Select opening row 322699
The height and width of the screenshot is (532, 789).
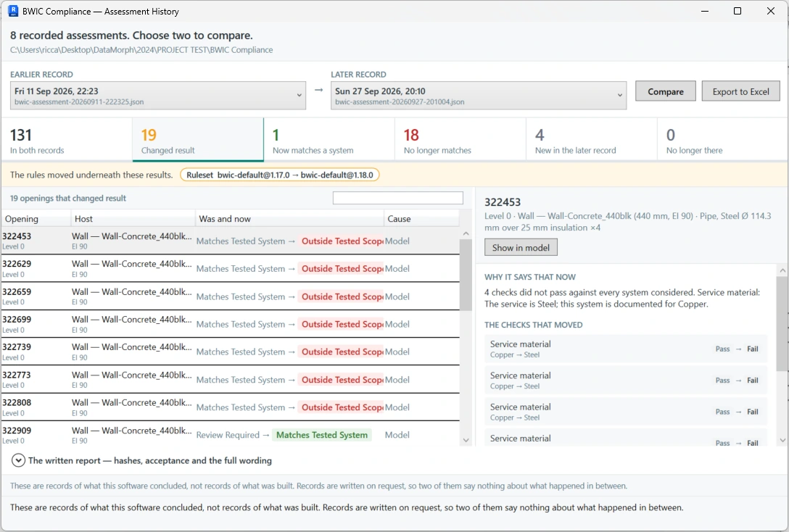231,324
